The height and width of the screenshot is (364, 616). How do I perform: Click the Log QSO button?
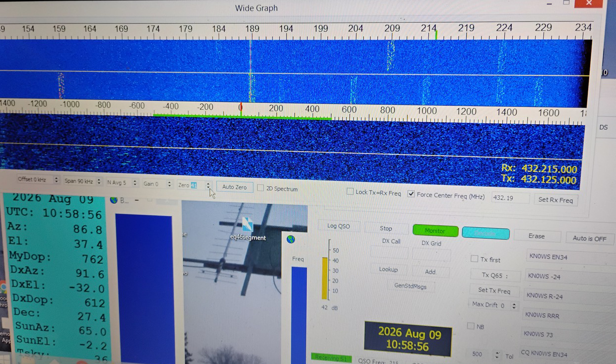coord(339,226)
